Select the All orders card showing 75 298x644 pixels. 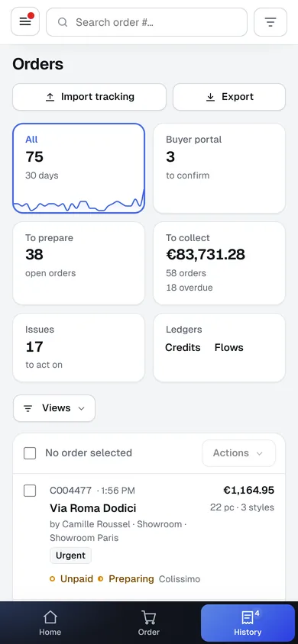pyautogui.click(x=79, y=169)
